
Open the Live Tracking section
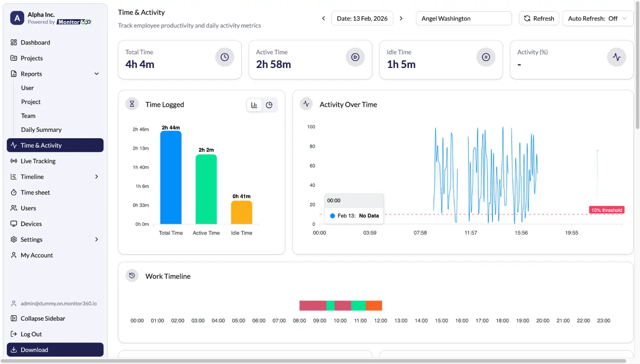(x=37, y=161)
